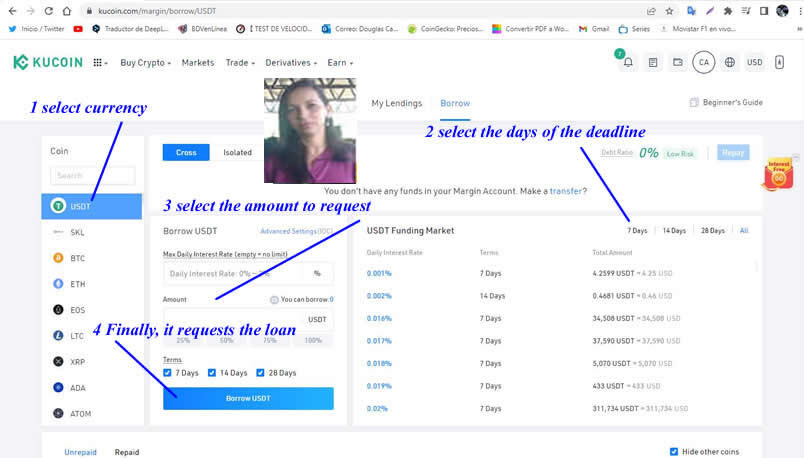Show All funding market terms
Viewport: 804px width, 458px height.
click(x=744, y=231)
